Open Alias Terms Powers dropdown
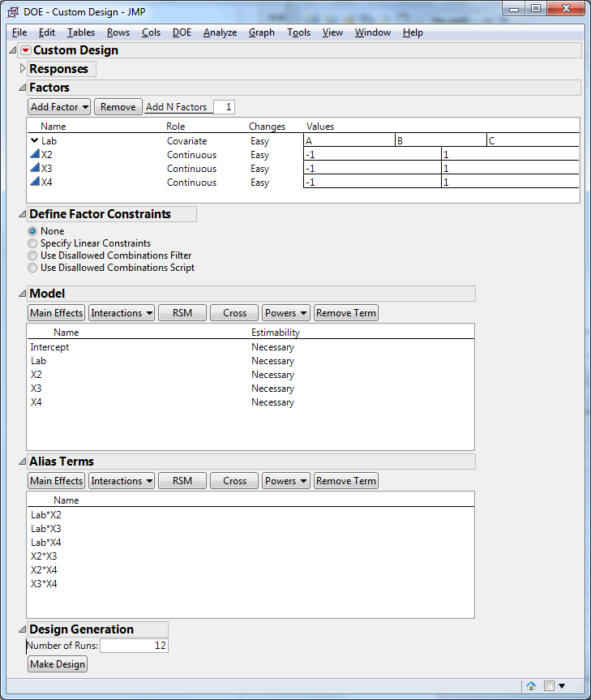This screenshot has height=700, width=591. 286,481
